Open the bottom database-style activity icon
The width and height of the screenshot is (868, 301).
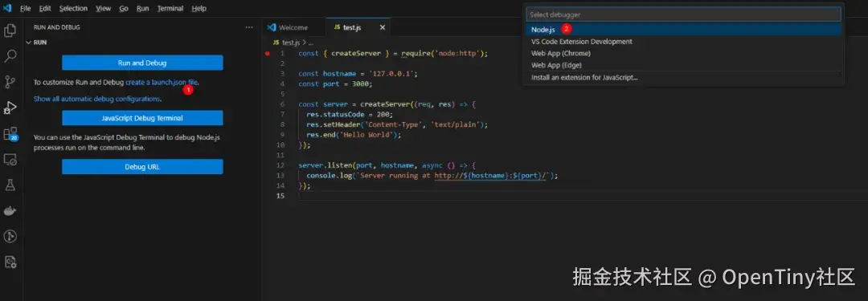coord(10,262)
